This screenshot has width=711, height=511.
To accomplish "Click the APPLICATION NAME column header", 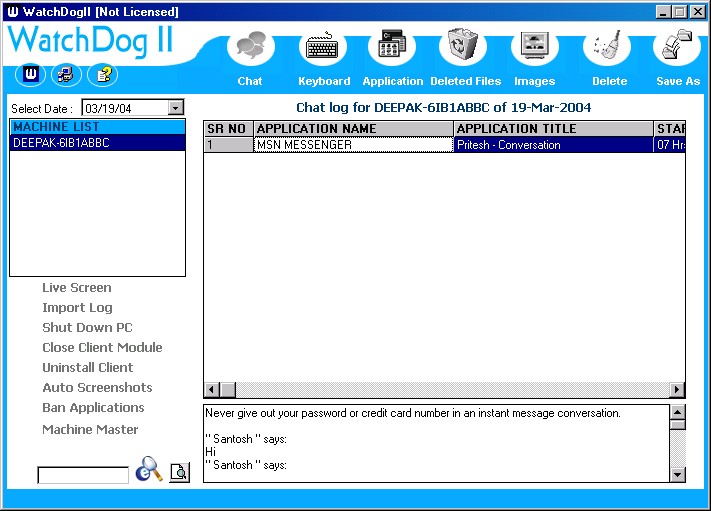I will pos(353,129).
